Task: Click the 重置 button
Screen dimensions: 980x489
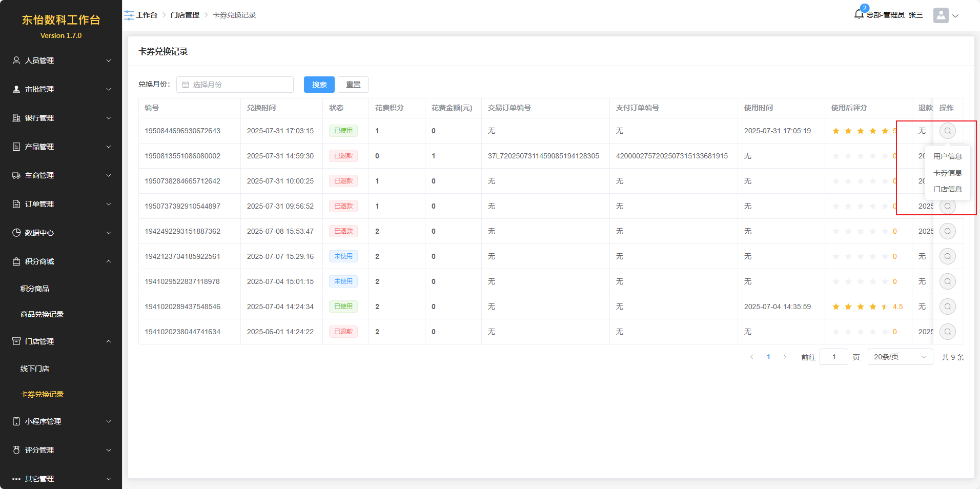Action: point(353,85)
